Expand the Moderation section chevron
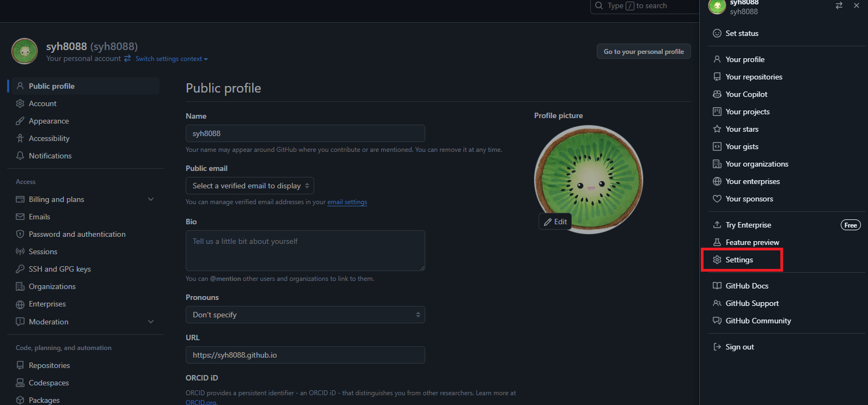Viewport: 868px width, 405px height. click(151, 322)
